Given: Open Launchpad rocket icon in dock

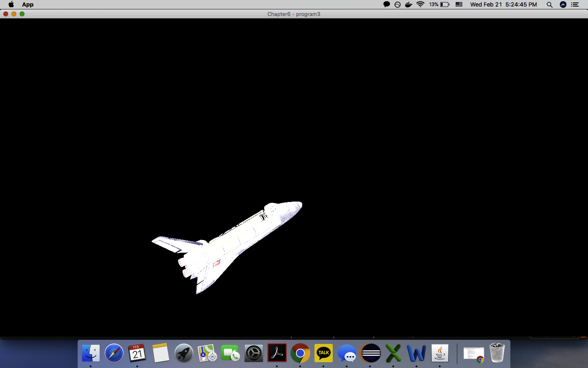Looking at the screenshot, I should tap(184, 353).
